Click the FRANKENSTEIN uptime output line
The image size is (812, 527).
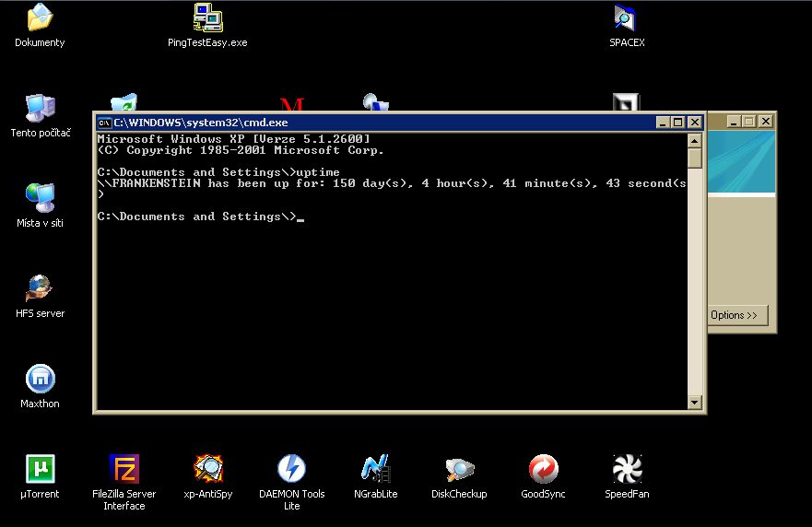point(392,183)
